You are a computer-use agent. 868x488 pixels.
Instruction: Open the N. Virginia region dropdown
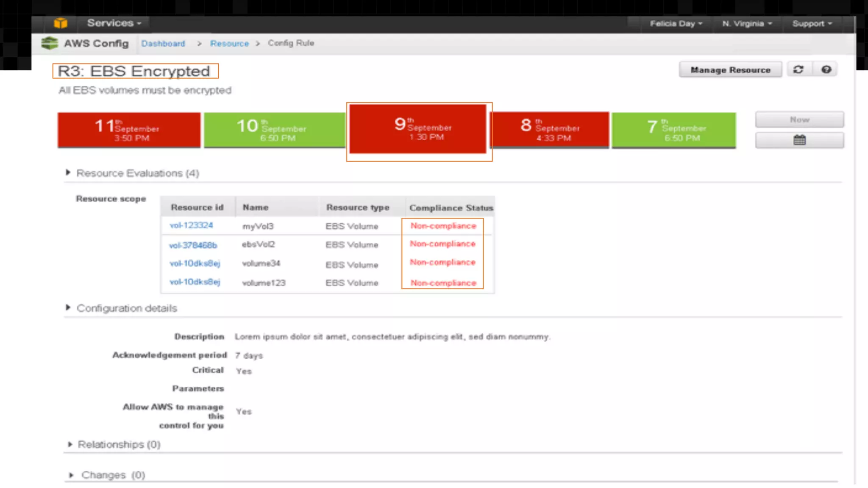tap(747, 24)
